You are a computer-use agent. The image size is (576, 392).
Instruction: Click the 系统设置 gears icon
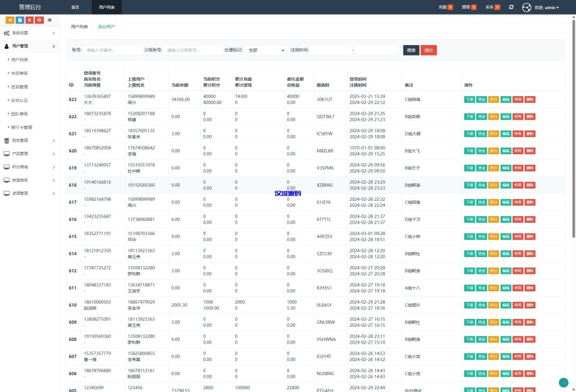7,33
